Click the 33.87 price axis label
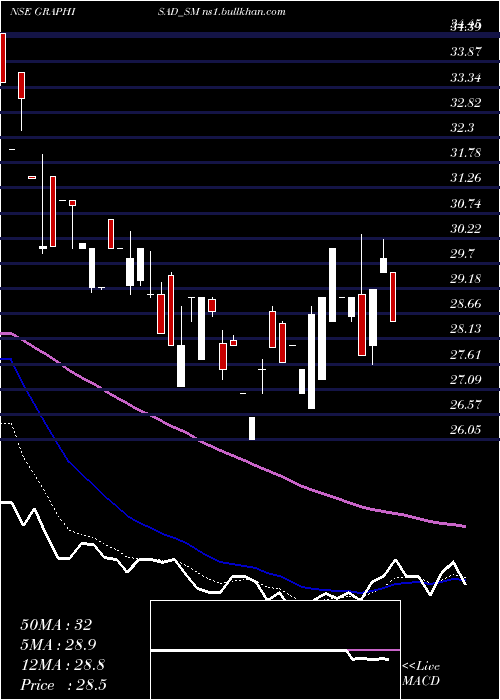The image size is (500, 700). pos(466,52)
